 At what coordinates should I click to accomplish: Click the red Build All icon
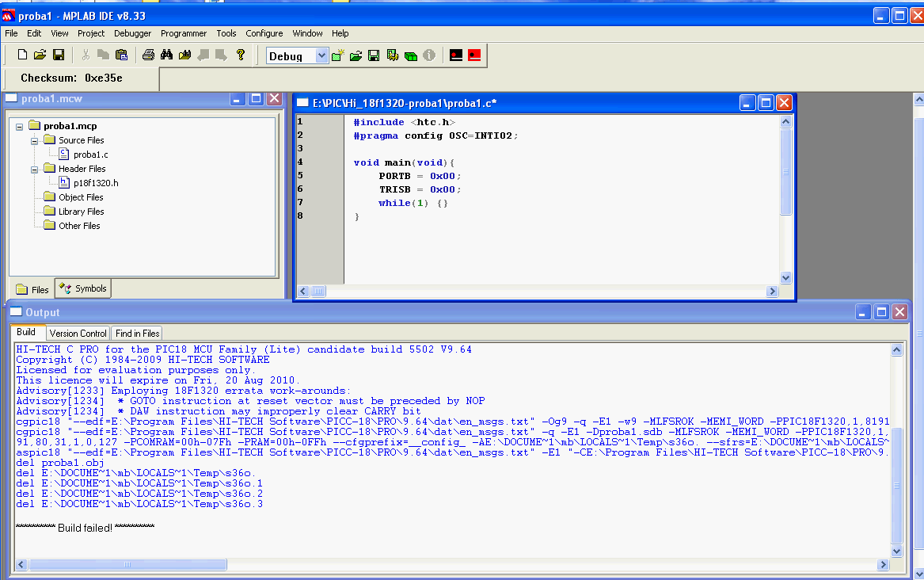474,55
